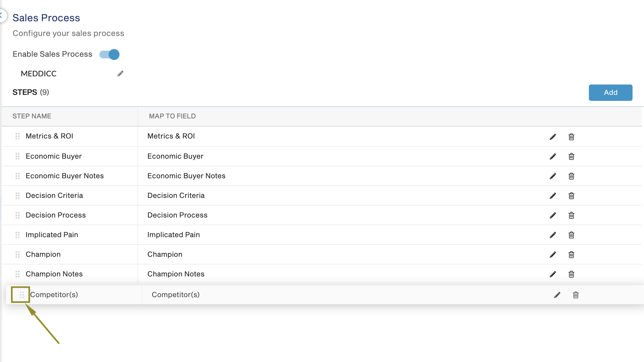Toggle Enable Sales Process switch
Screen dimensions: 644x362
tap(109, 54)
